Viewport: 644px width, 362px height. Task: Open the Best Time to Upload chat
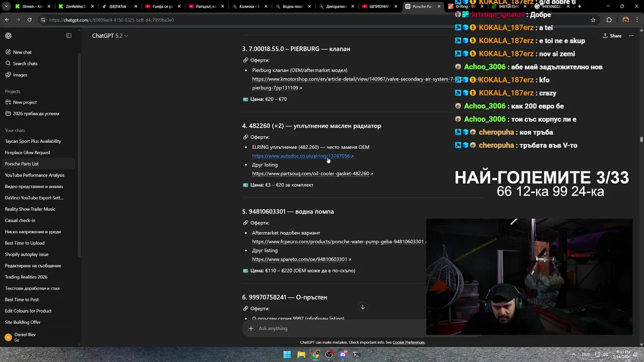tap(25, 243)
